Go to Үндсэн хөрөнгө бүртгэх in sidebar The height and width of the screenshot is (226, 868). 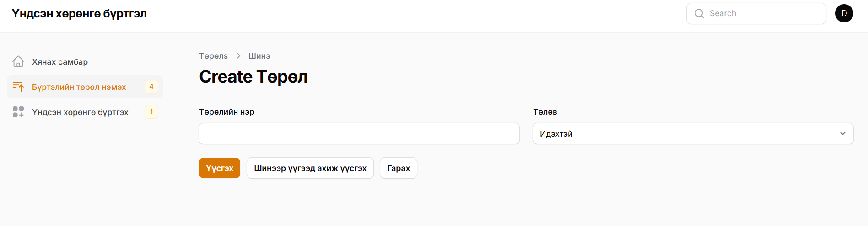pos(80,112)
